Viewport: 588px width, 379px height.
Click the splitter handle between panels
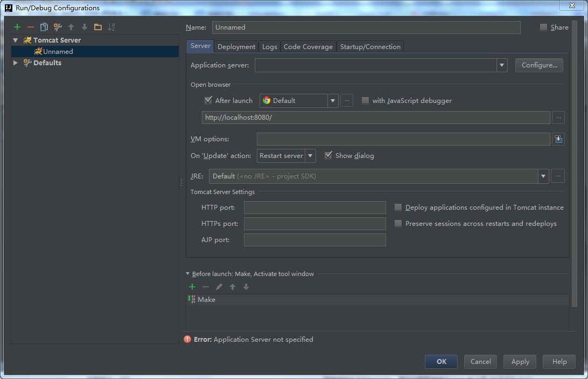(181, 182)
